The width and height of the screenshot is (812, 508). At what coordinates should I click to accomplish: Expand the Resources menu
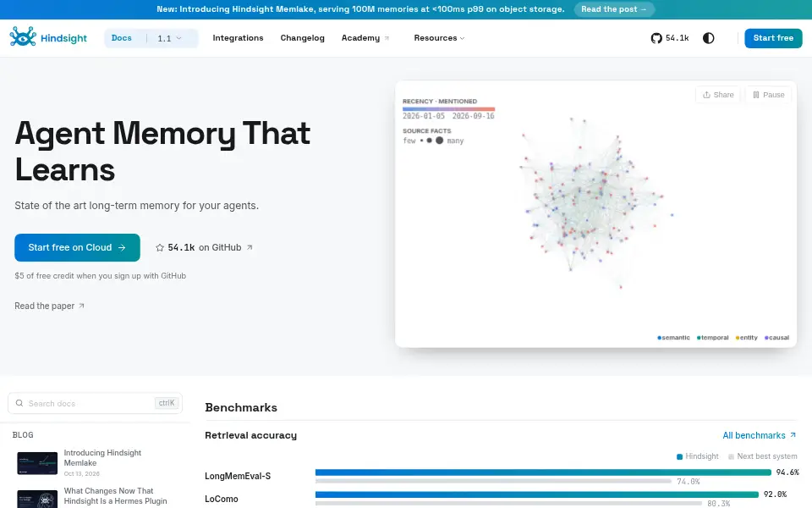click(x=439, y=38)
